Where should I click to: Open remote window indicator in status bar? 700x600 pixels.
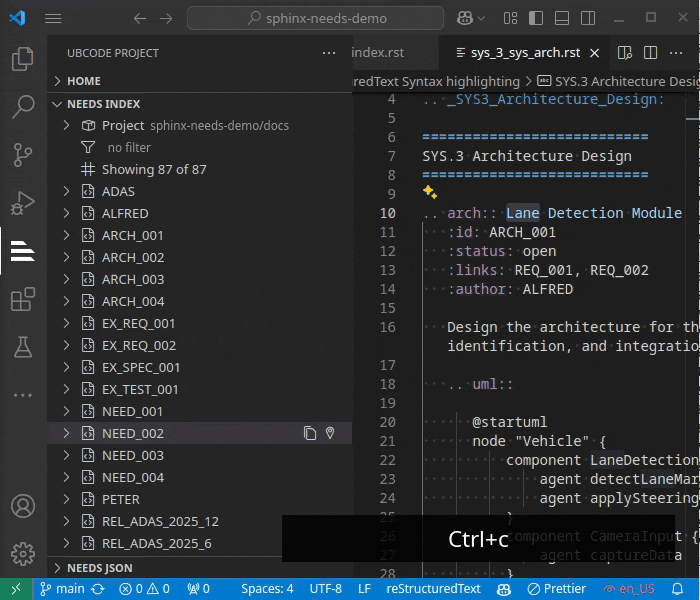(16, 589)
